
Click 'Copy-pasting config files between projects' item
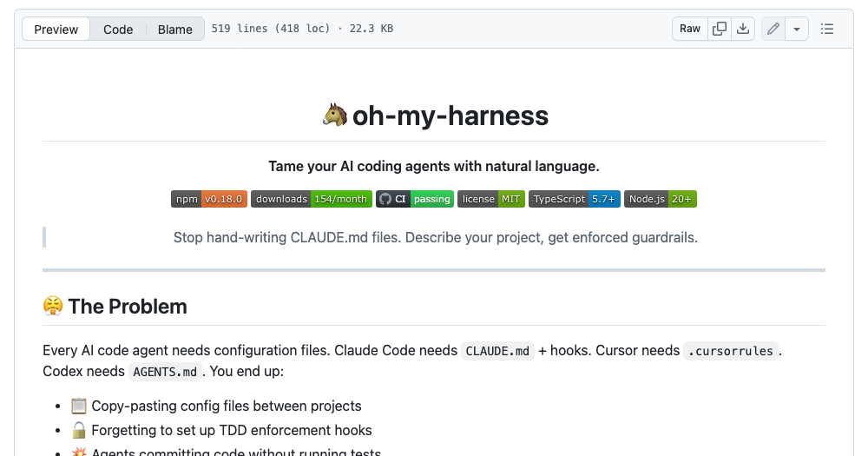pos(227,406)
